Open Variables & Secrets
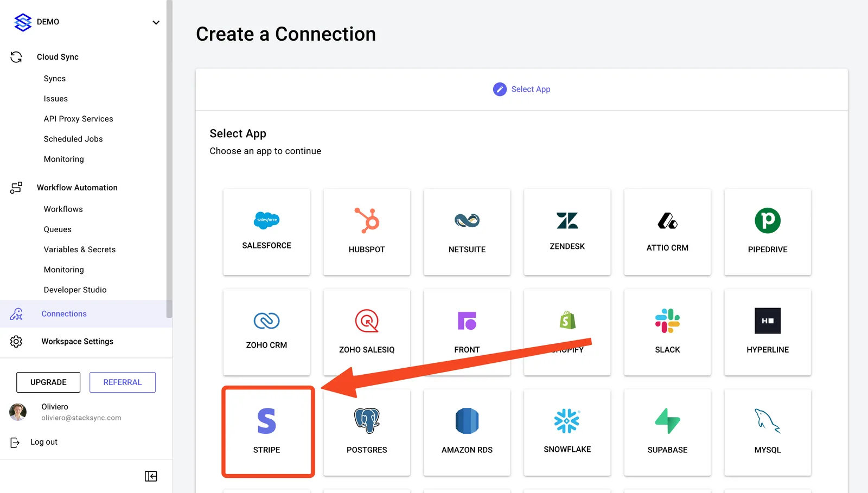 point(80,249)
